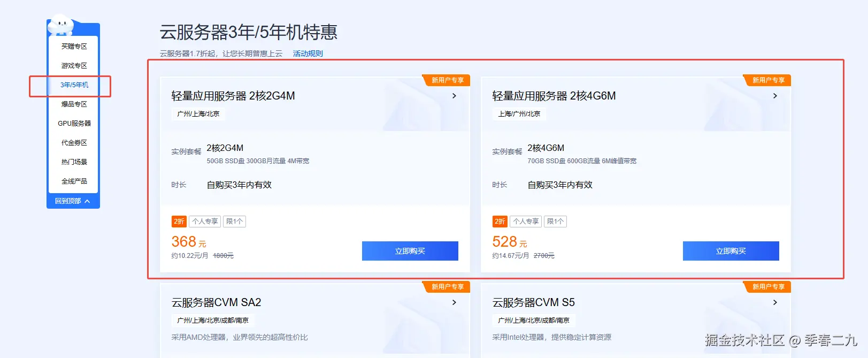Screen dimensions: 868x358
Task: Click the 70GB SSD盘 600GB流量 6M峰值带宽 spec line
Action: point(582,161)
